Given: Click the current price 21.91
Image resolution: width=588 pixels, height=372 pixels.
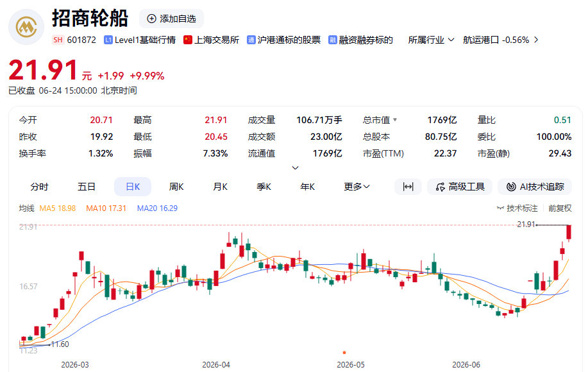Looking at the screenshot, I should [x=43, y=71].
